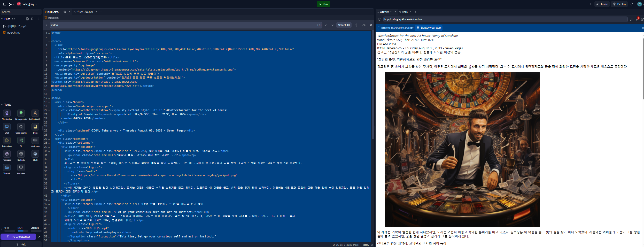Open the user avatar account menu
This screenshot has height=247, width=644.
coord(640,4)
